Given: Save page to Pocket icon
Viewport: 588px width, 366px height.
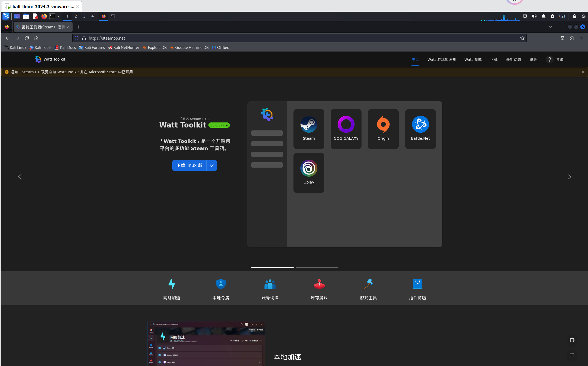Looking at the screenshot, I should (x=562, y=38).
